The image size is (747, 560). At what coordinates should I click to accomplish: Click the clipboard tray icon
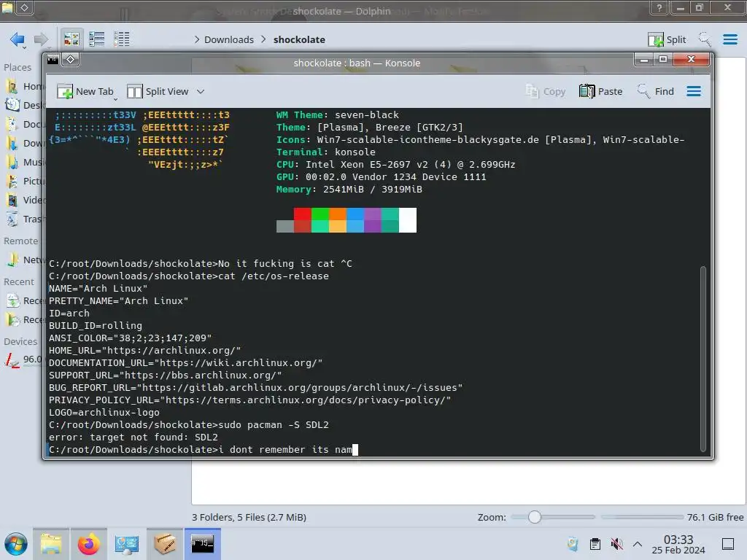(595, 544)
